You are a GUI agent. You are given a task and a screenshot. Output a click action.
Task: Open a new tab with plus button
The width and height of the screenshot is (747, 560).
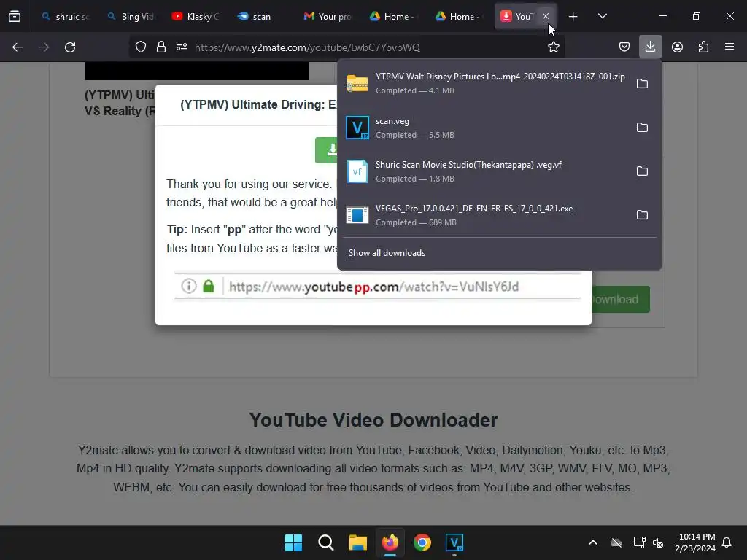coord(573,16)
